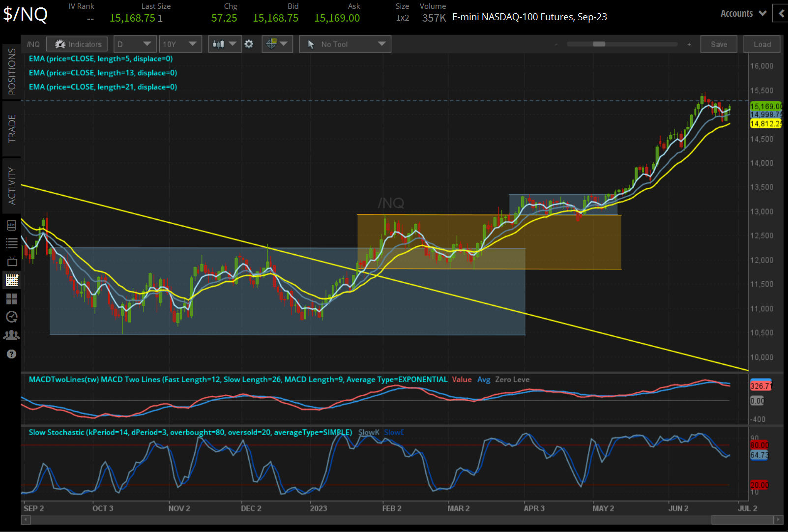Open the chart settings gear icon
The width and height of the screenshot is (788, 532).
pos(249,44)
